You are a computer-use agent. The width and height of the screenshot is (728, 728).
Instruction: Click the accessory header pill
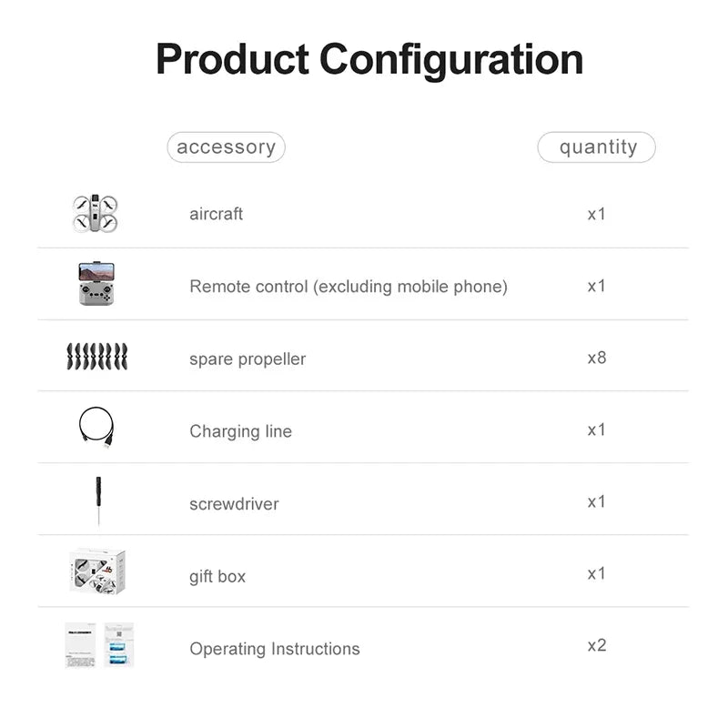click(226, 147)
